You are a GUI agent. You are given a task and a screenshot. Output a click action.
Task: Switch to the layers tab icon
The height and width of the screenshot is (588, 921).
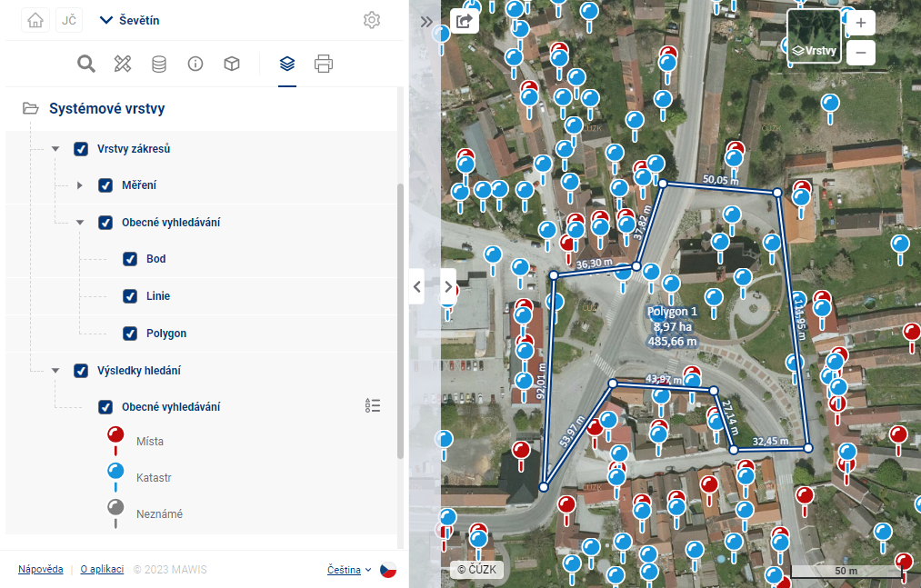click(x=287, y=64)
